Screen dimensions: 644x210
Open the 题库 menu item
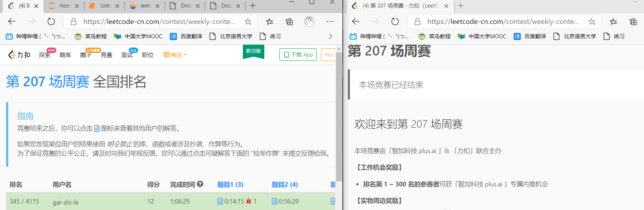65,55
